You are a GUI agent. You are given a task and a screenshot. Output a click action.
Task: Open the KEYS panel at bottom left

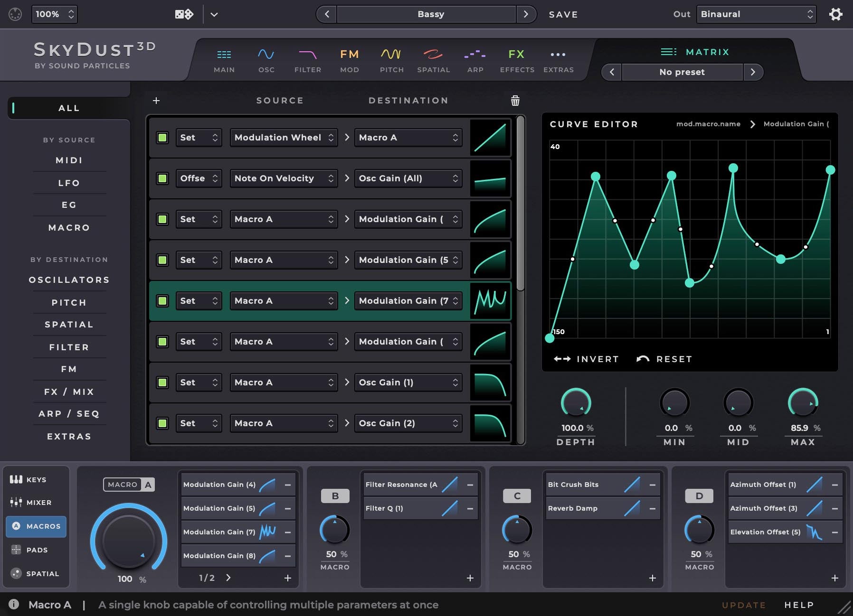[36, 479]
